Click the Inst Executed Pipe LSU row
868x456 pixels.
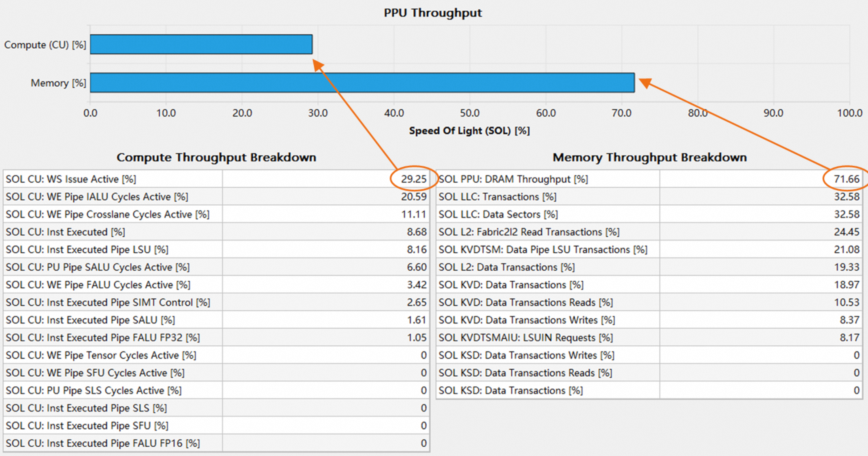(x=87, y=249)
